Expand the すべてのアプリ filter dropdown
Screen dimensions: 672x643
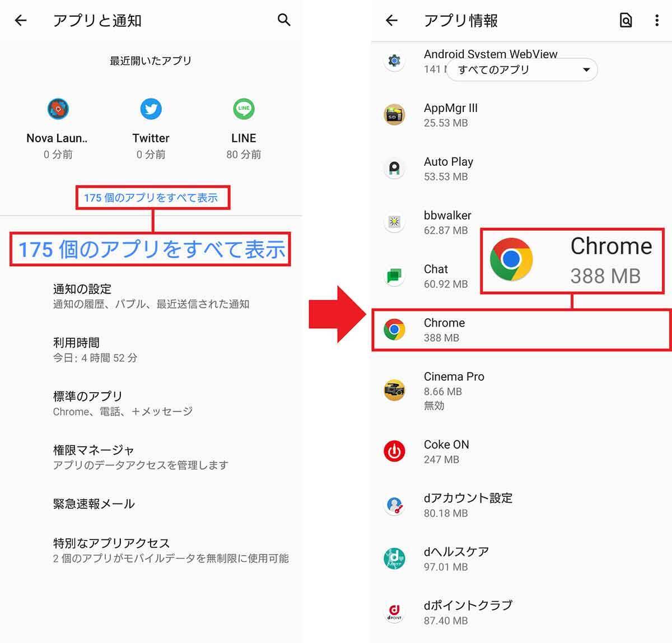coord(522,69)
